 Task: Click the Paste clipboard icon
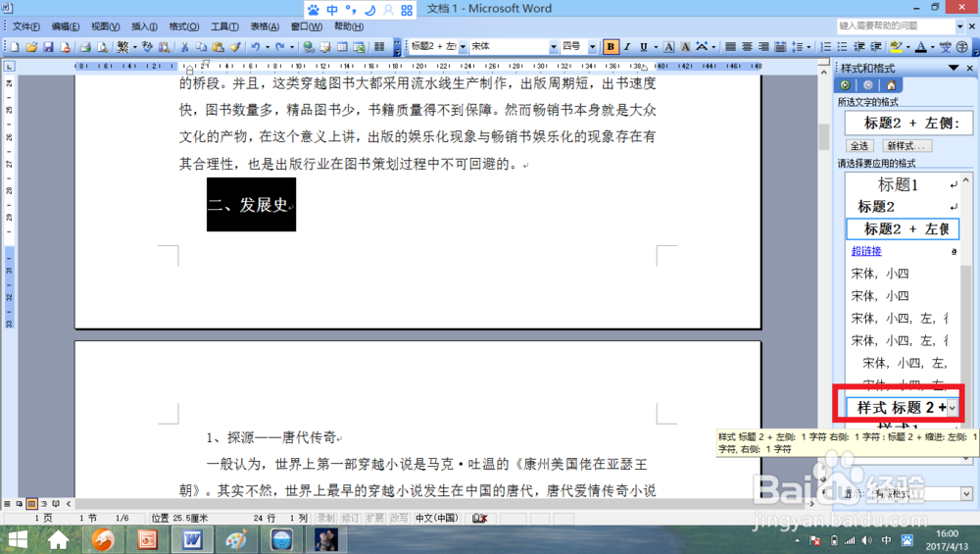coord(218,47)
